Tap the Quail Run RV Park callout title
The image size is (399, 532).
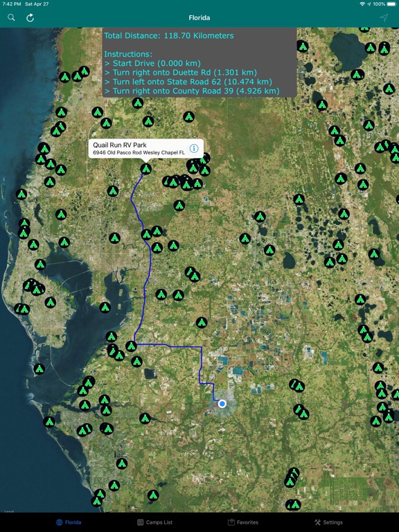tap(120, 145)
